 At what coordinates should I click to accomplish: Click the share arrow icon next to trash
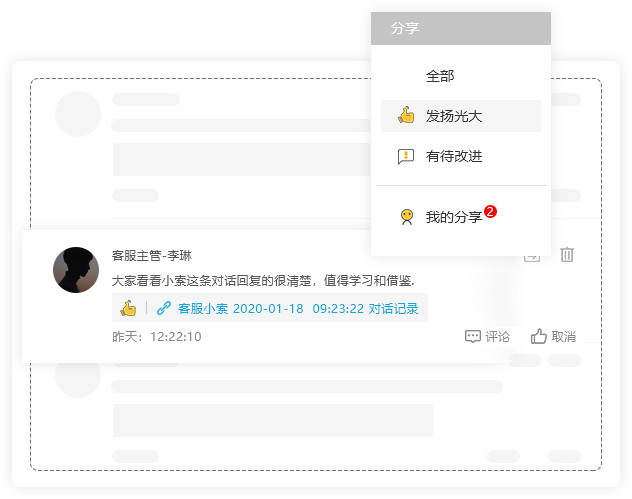tap(532, 257)
